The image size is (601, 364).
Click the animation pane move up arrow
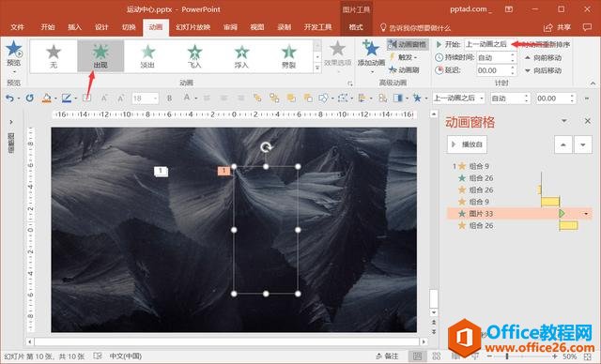click(563, 144)
